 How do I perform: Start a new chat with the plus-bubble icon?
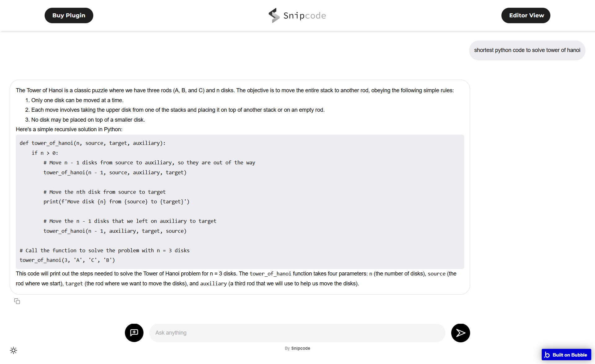click(134, 333)
